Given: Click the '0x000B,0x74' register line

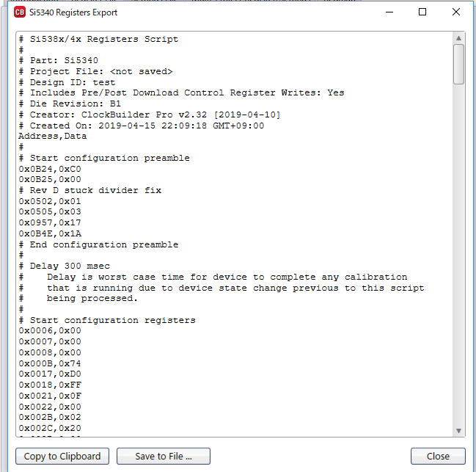Looking at the screenshot, I should coord(50,363).
